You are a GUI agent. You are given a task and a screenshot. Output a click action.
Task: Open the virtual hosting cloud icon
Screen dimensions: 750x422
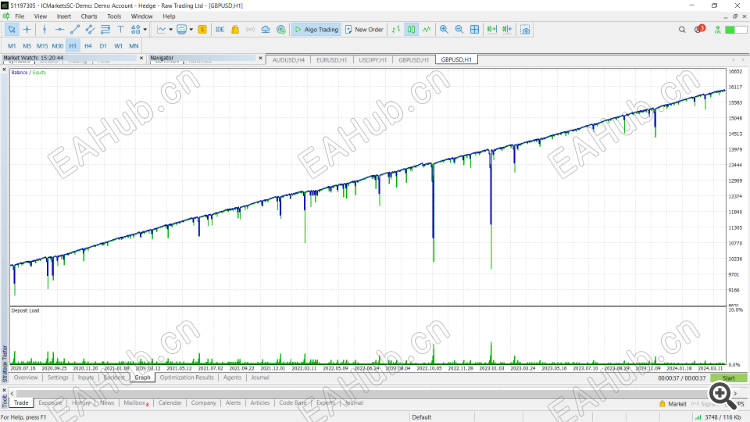(x=265, y=30)
